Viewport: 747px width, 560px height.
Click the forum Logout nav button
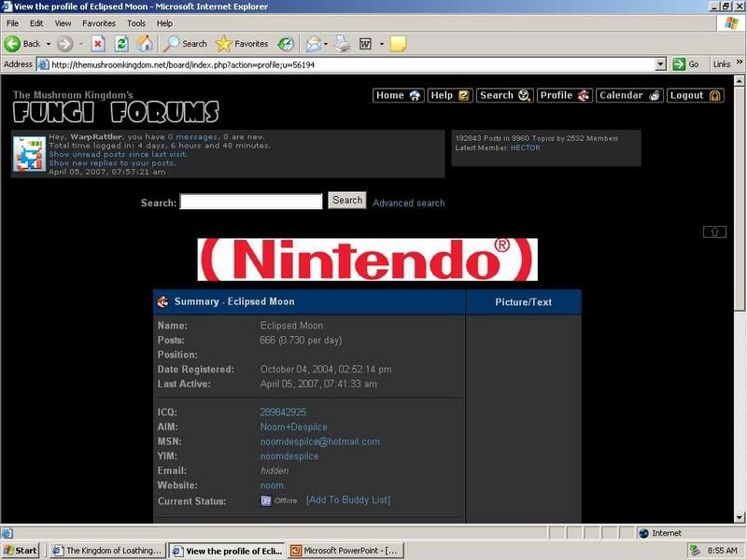[x=695, y=95]
